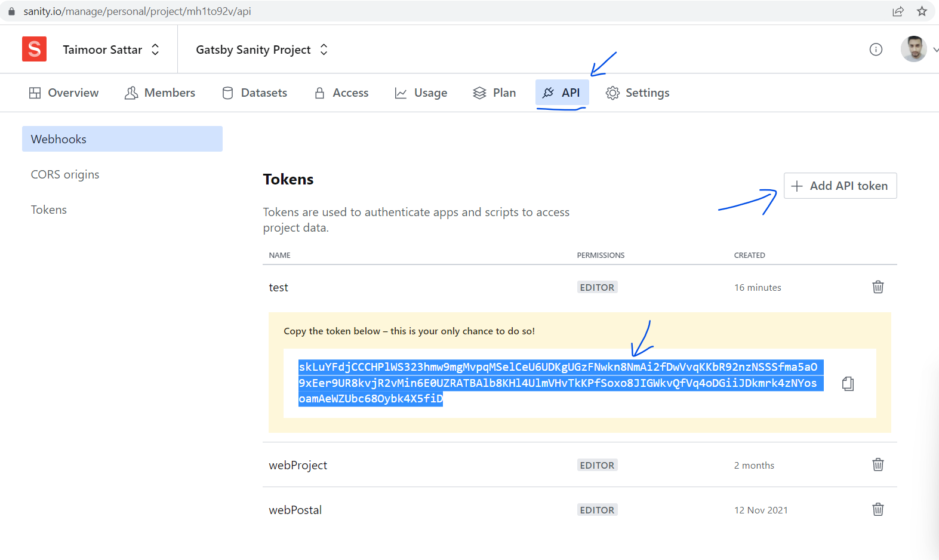
Task: Bookmark this page with the star icon
Action: 922,11
